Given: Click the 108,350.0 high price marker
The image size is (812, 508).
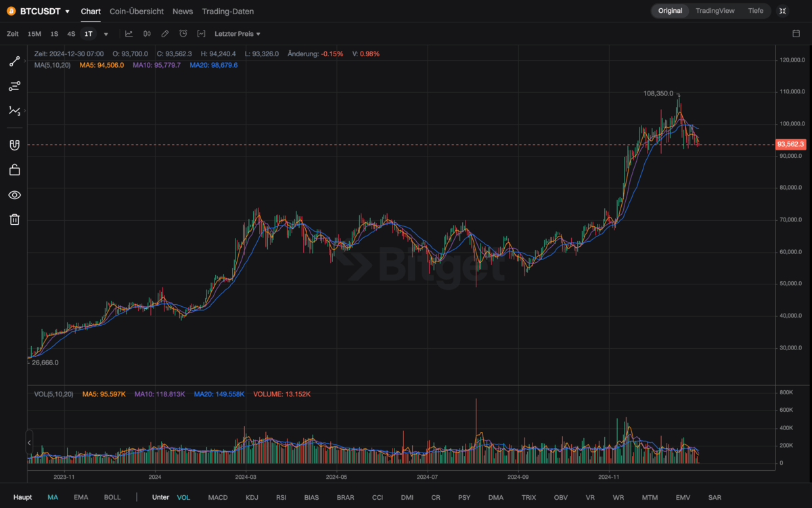Looking at the screenshot, I should pos(658,93).
